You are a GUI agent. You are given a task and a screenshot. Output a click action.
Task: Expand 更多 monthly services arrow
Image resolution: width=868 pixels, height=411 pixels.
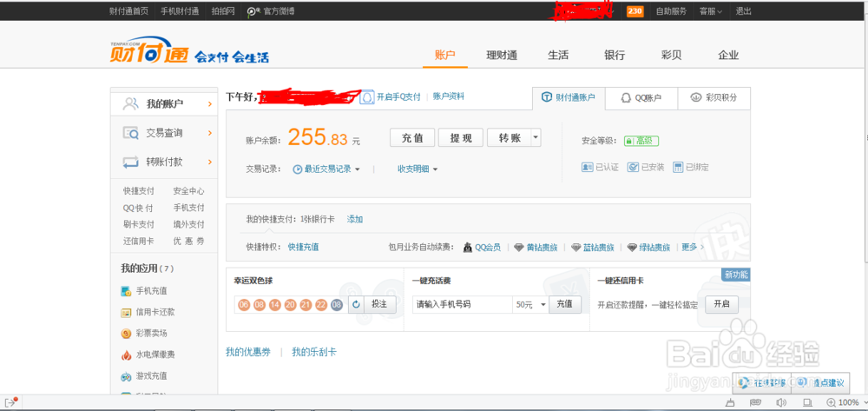point(702,248)
